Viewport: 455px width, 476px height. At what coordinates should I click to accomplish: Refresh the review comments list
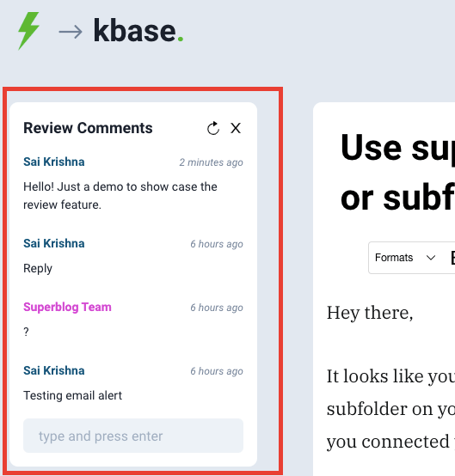[x=213, y=128]
